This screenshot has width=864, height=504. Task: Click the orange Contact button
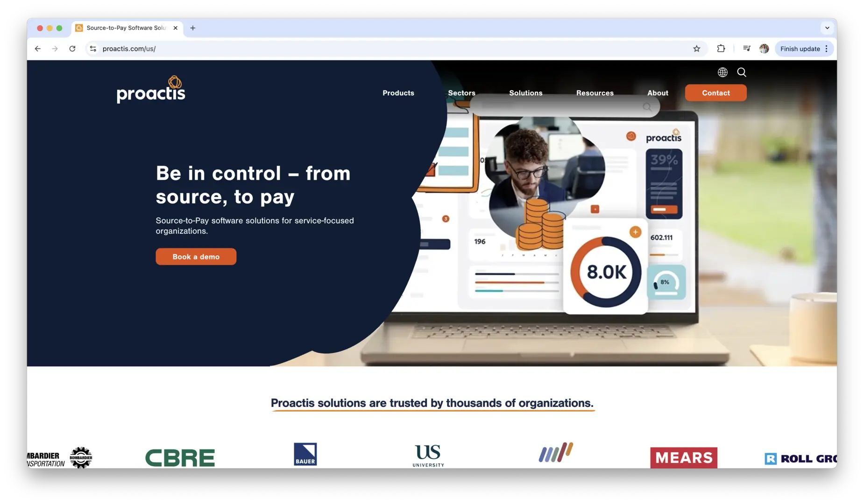pos(715,93)
